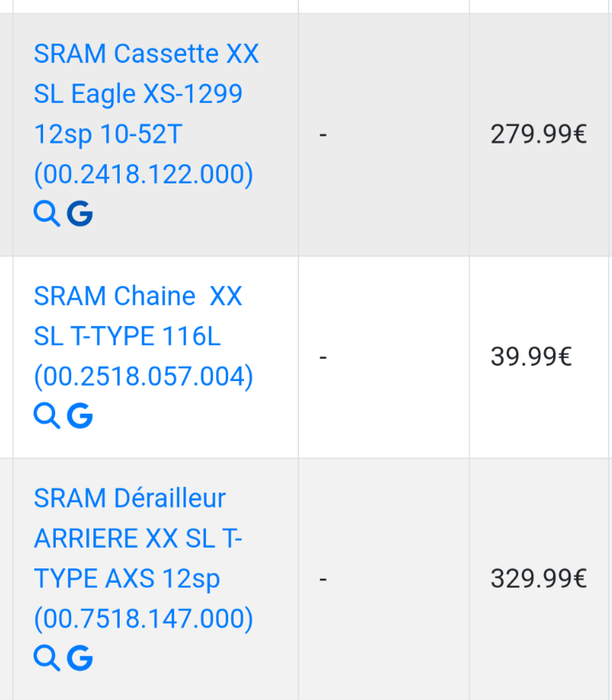Click the reference number 00.2418.122.000

click(144, 175)
